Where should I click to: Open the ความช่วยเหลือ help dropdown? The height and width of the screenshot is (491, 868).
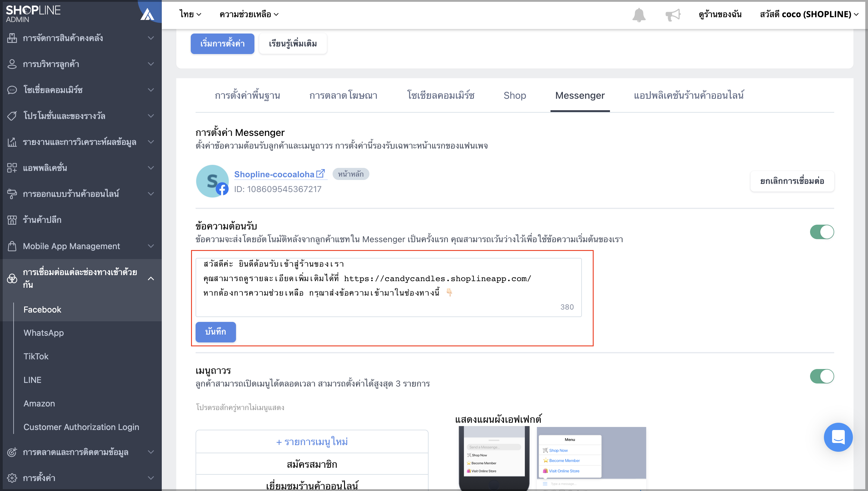pos(249,14)
